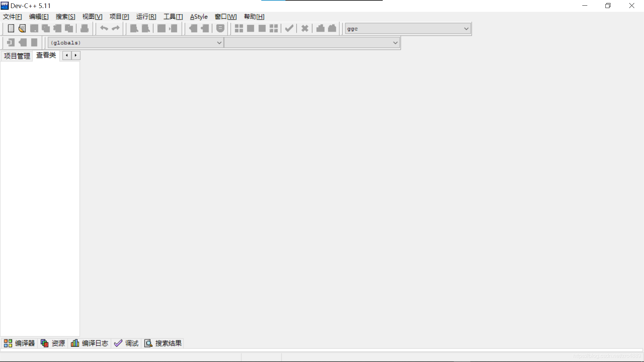644x362 pixels.
Task: Open the empty function list dropdown
Action: coord(312,43)
